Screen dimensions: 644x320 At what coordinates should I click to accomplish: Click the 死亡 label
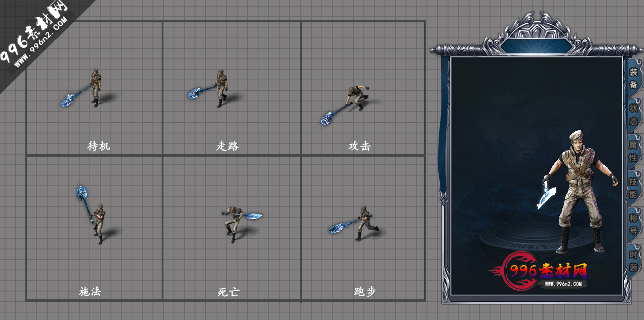coord(228,292)
